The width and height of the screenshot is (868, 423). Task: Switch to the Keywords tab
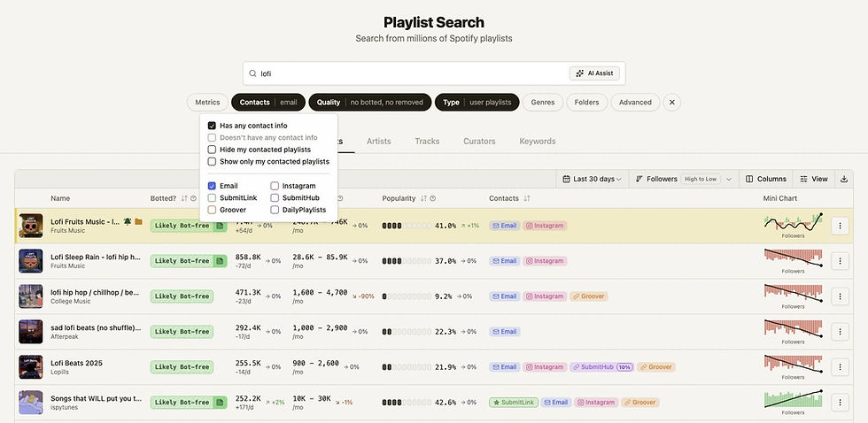pyautogui.click(x=537, y=141)
